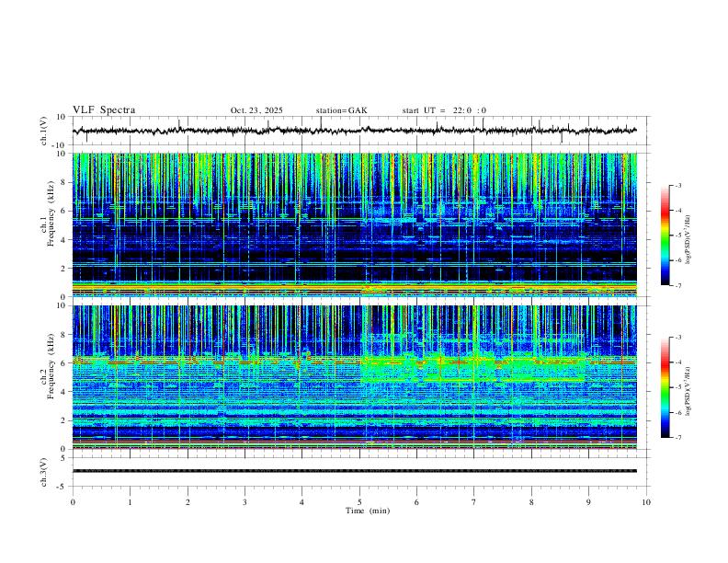Click the '5' tick on the Time axis
Screen dimensions: 728x563
click(x=359, y=502)
